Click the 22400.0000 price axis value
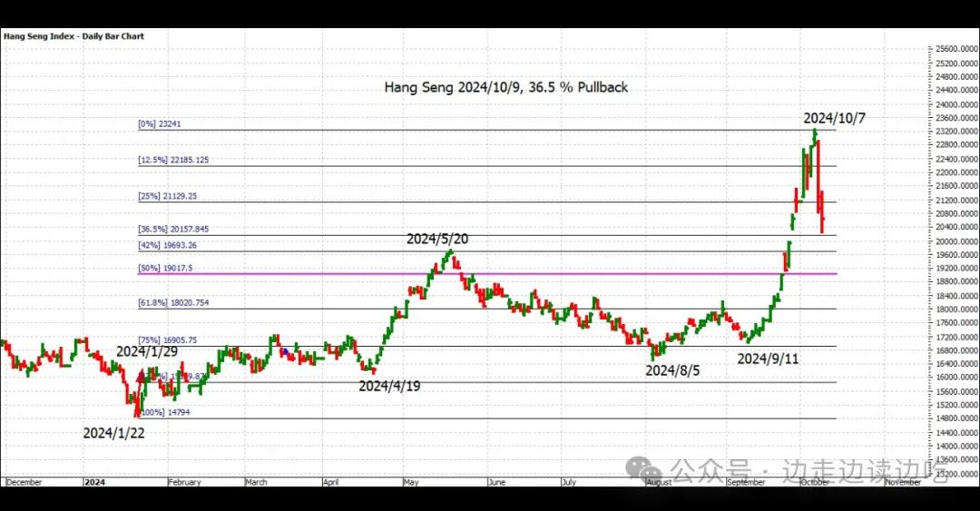Viewport: 980px width, 511px height. (957, 159)
